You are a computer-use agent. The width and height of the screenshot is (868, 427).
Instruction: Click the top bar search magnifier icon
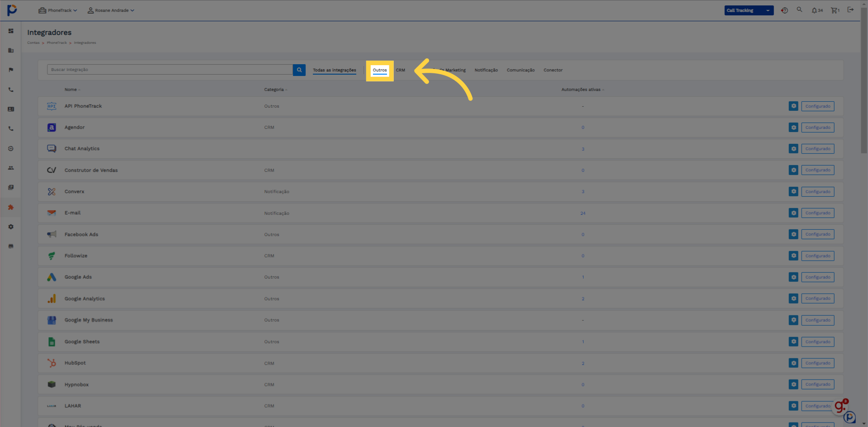[x=799, y=9]
